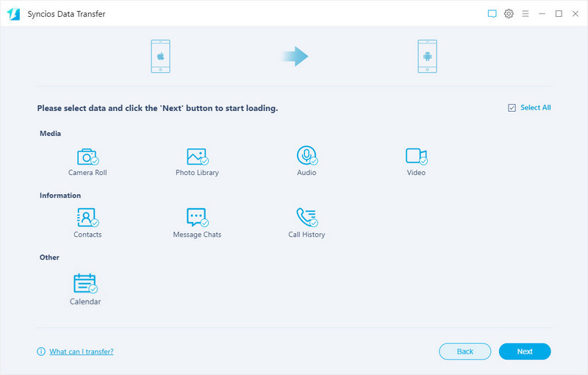Open the feedback message icon
This screenshot has height=375, width=588.
tap(492, 14)
